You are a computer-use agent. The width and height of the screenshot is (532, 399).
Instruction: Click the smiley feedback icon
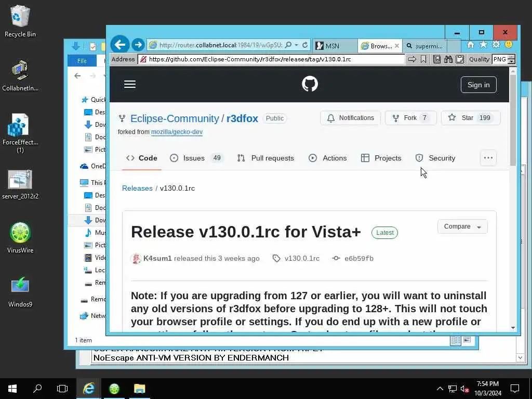coord(508,45)
